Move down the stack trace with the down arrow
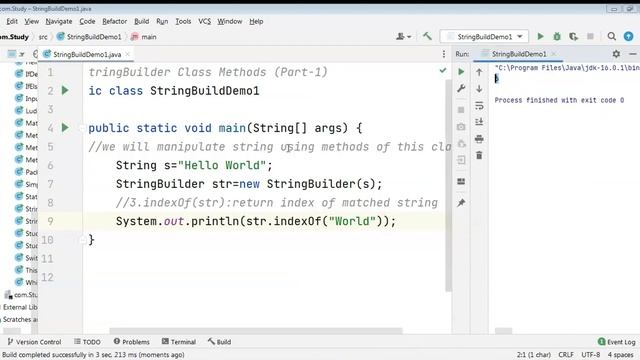 coord(479,89)
